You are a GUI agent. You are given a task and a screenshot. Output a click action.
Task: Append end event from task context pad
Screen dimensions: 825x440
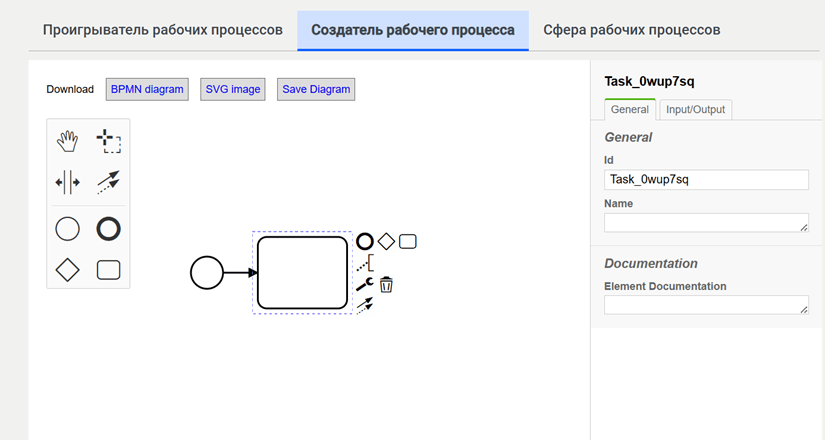[365, 242]
